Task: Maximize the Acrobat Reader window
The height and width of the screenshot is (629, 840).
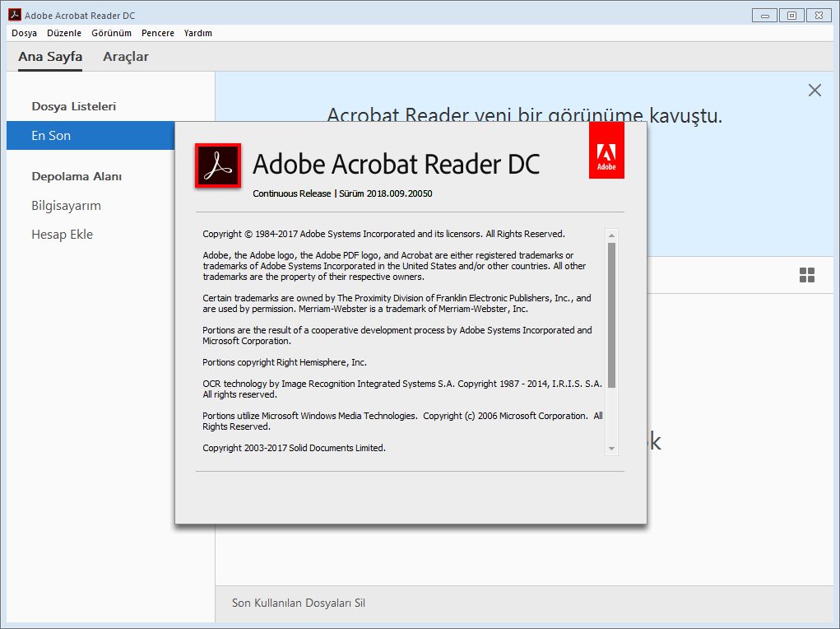Action: point(791,16)
